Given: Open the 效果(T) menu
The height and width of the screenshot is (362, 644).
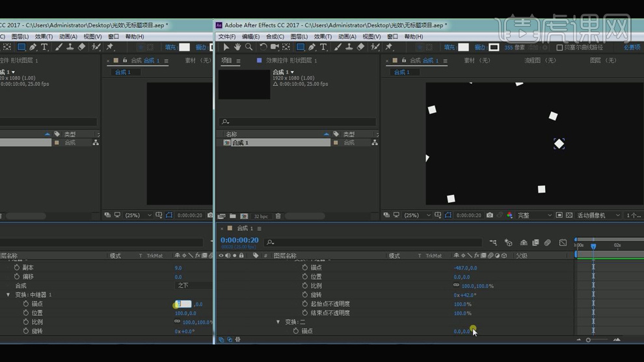Looking at the screenshot, I should point(323,36).
